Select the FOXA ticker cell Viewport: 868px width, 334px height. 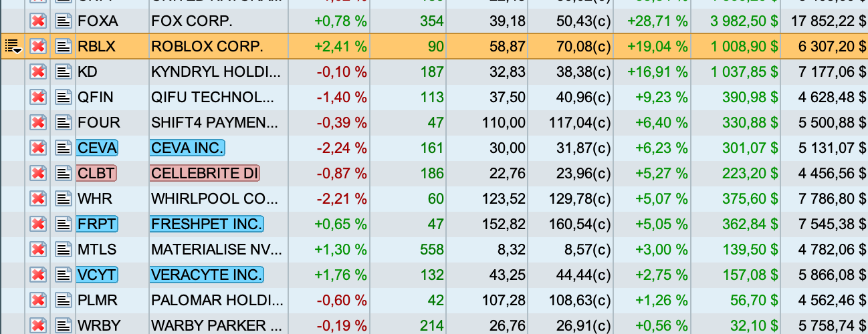coord(111,21)
